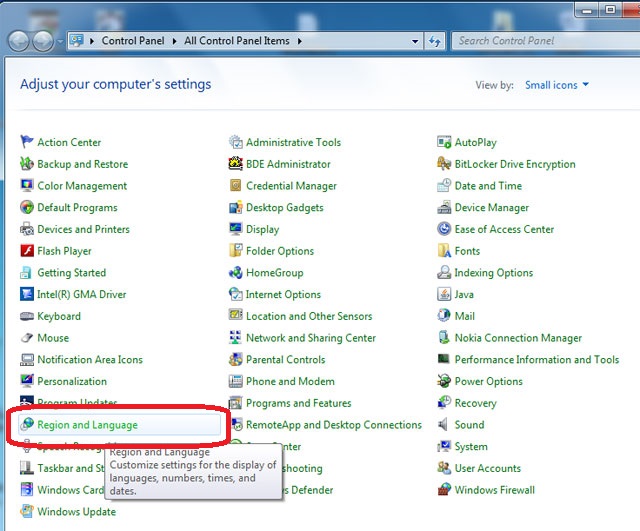Screen dimensions: 640x531
Task: Open the Getting Started icon
Action: (x=27, y=272)
